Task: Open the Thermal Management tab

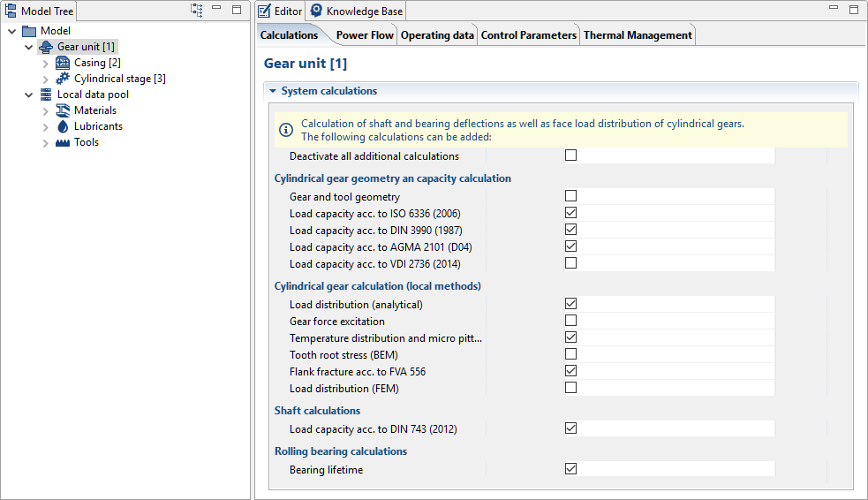Action: 637,35
